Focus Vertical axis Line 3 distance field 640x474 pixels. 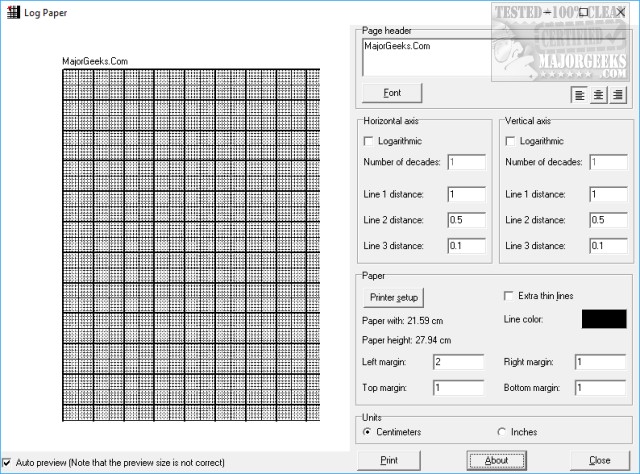(609, 246)
